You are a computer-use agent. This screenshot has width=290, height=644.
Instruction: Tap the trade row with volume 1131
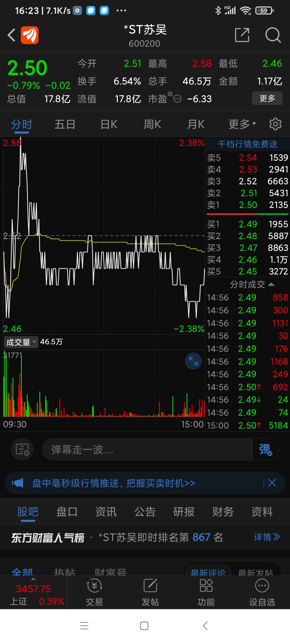(x=247, y=323)
